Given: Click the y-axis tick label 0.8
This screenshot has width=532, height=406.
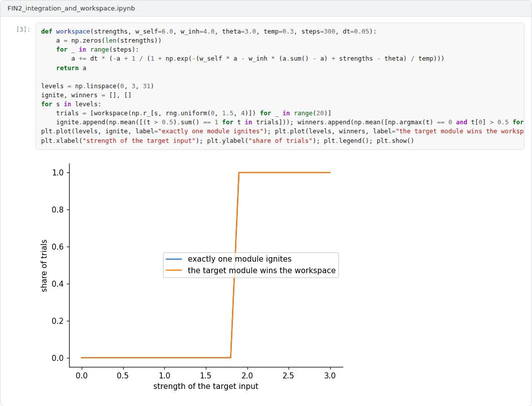Looking at the screenshot, I should (58, 210).
